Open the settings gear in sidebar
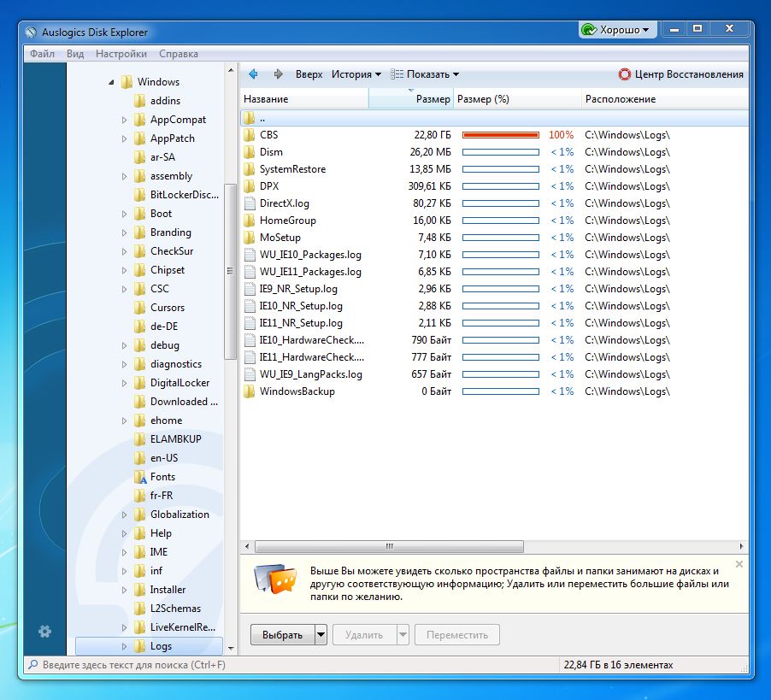The image size is (771, 700). pos(44,631)
